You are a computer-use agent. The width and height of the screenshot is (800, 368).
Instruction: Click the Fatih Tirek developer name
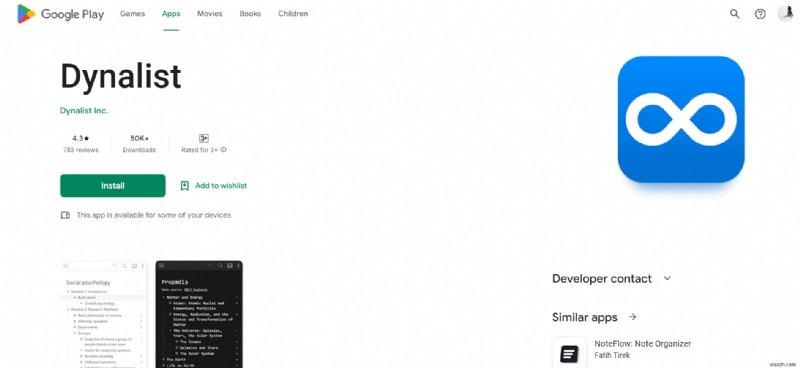[612, 355]
